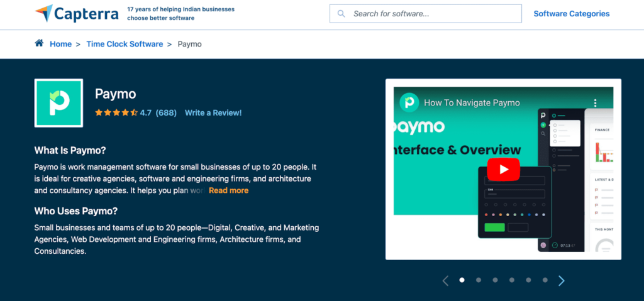The width and height of the screenshot is (644, 301).
Task: Click the Paymo channel avatar in video
Action: pos(409,102)
